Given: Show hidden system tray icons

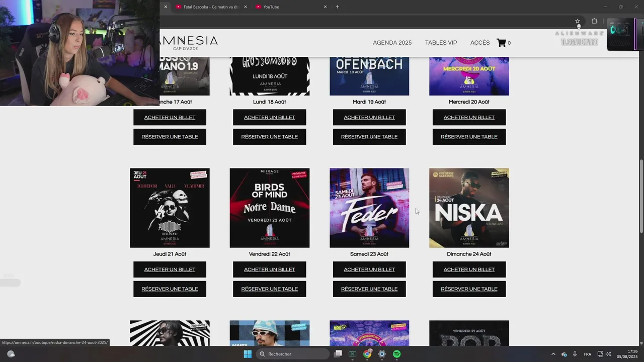Looking at the screenshot, I should (553, 354).
